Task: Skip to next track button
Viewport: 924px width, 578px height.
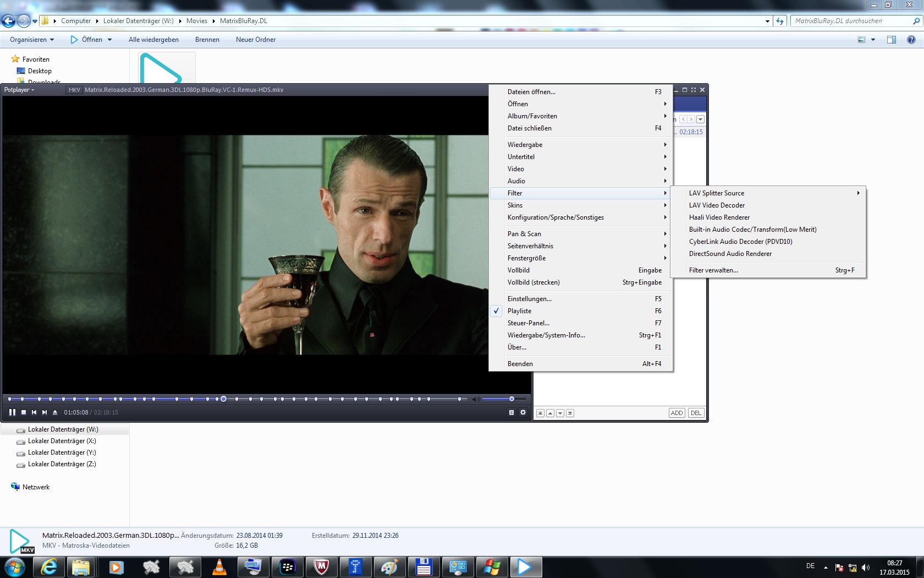Action: (45, 412)
